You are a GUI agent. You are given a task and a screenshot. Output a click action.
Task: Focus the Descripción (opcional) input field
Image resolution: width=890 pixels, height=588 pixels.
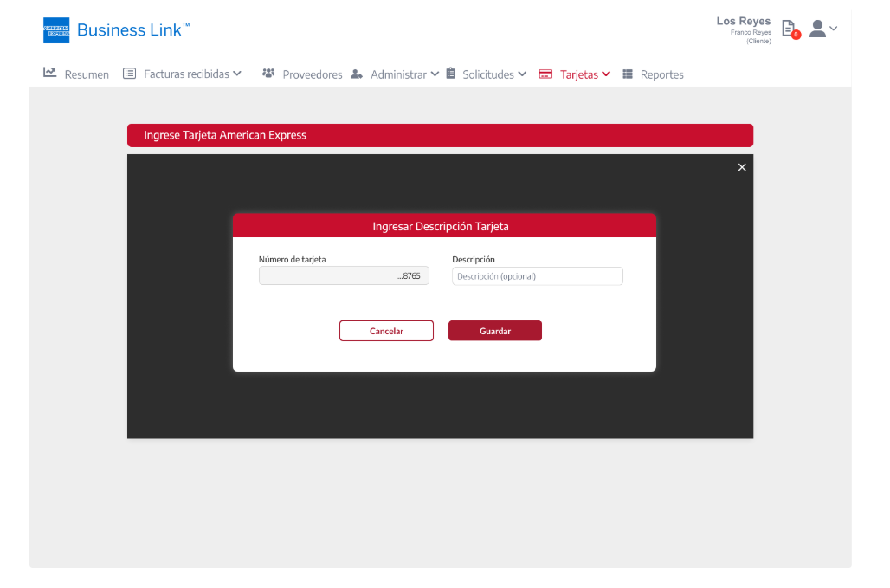pos(537,276)
